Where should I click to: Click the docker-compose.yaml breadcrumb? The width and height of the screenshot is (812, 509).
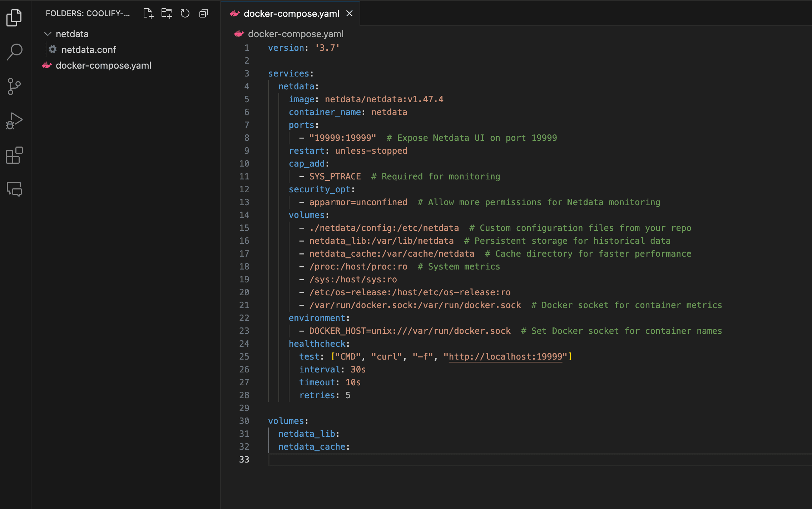(x=296, y=34)
